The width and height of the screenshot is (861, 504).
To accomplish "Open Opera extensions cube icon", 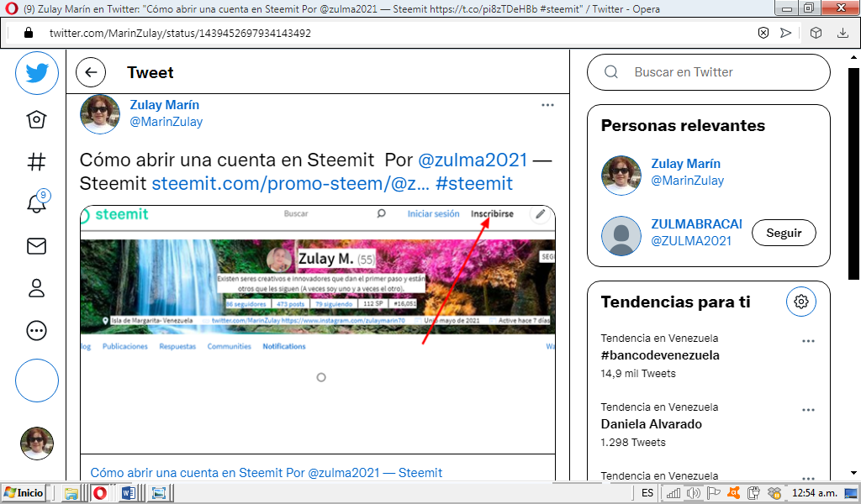I will (816, 33).
